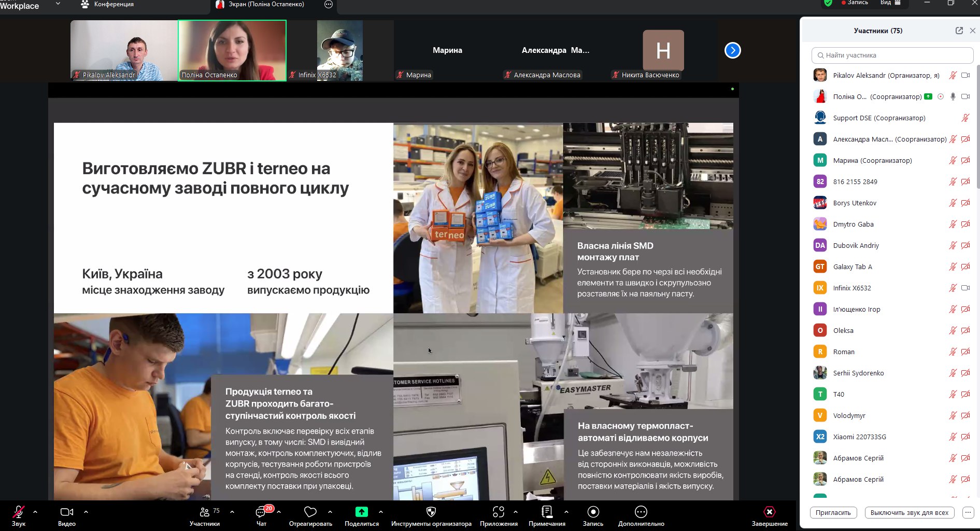This screenshot has width=980, height=531.
Task: Open the Вид view menu
Action: click(x=890, y=3)
